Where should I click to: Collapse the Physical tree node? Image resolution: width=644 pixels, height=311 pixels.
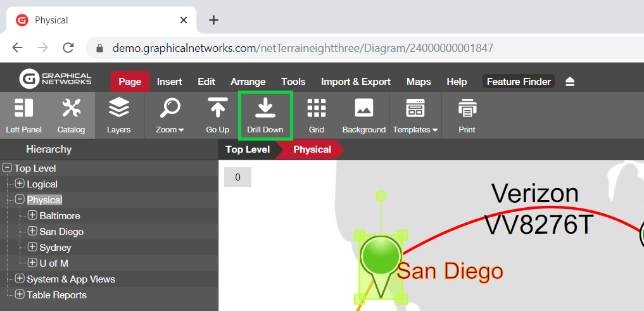(20, 200)
